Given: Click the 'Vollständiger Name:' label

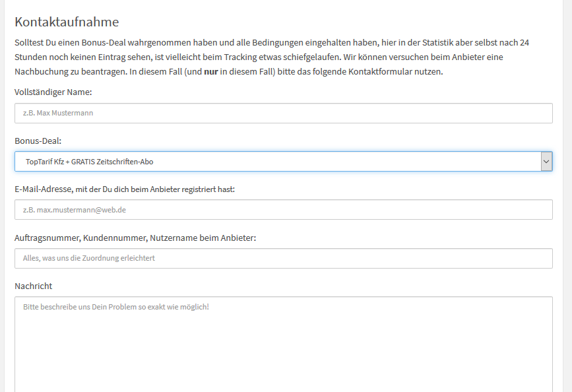Looking at the screenshot, I should point(53,92).
